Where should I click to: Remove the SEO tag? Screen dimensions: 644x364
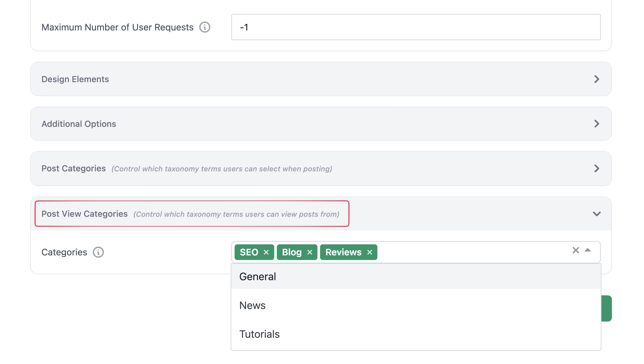click(x=266, y=252)
